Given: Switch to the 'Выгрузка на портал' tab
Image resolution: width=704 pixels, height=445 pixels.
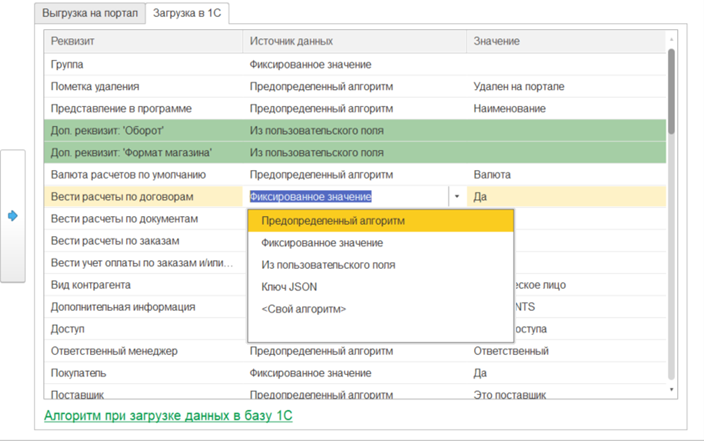Looking at the screenshot, I should 90,13.
